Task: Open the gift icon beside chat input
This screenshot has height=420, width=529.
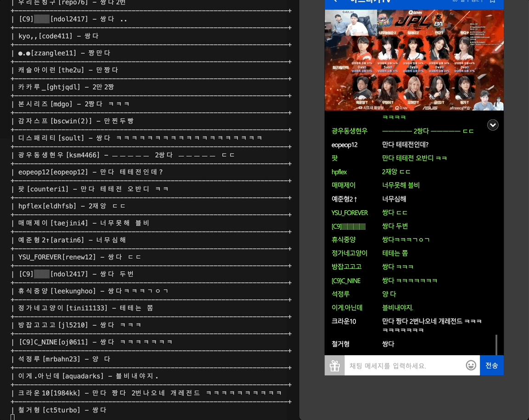Action: pyautogui.click(x=334, y=366)
